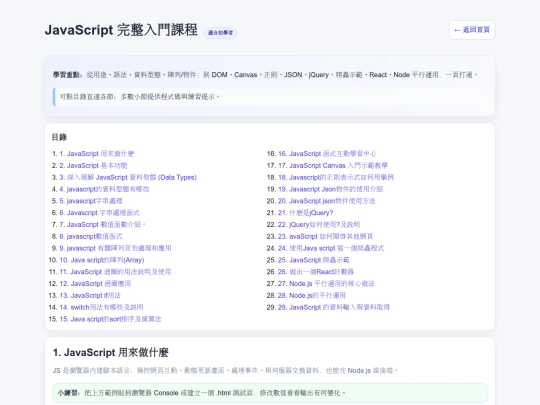Open link 26 做出一個React計數器
The width and height of the screenshot is (540, 405).
point(316,272)
